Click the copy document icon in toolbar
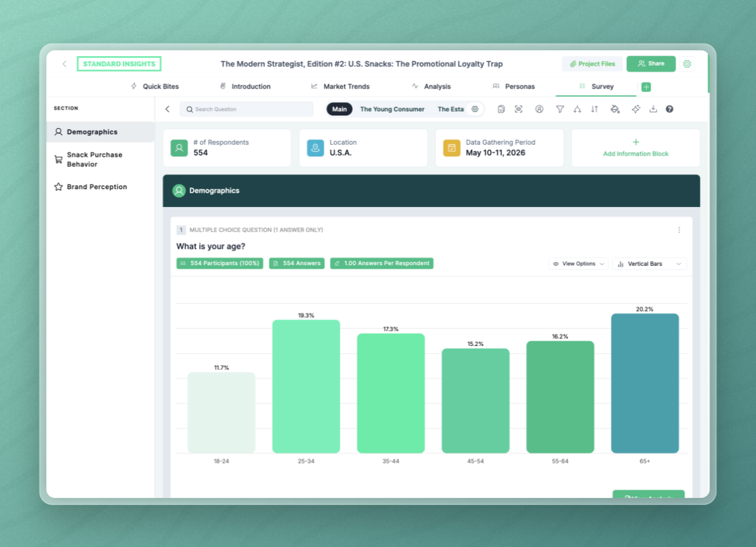 tap(501, 109)
